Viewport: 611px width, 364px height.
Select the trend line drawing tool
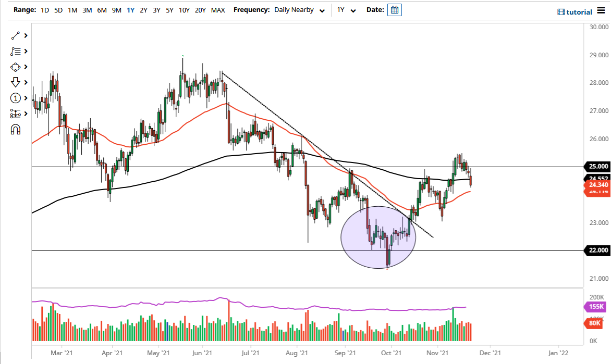point(15,36)
